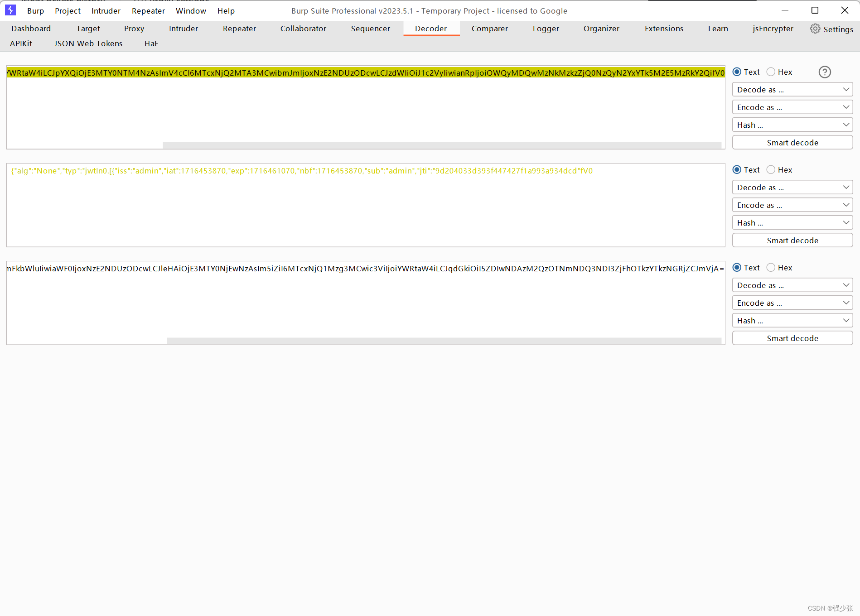The height and width of the screenshot is (616, 860).
Task: Open the Settings gear icon
Action: point(815,29)
